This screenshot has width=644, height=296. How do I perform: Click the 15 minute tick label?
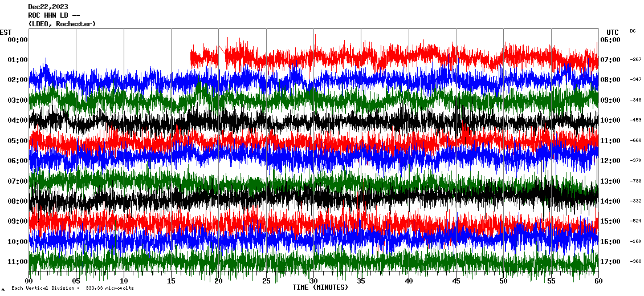tap(172, 281)
